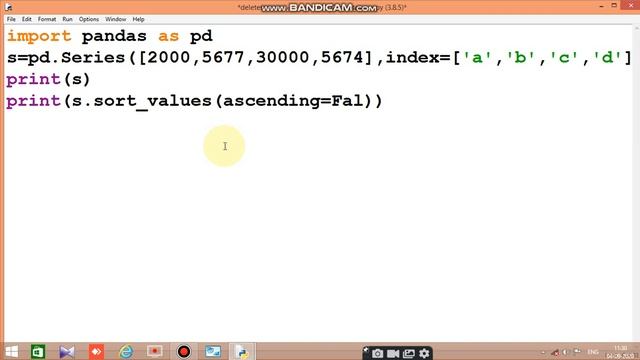Click on 'sort_values' in line four

152,101
